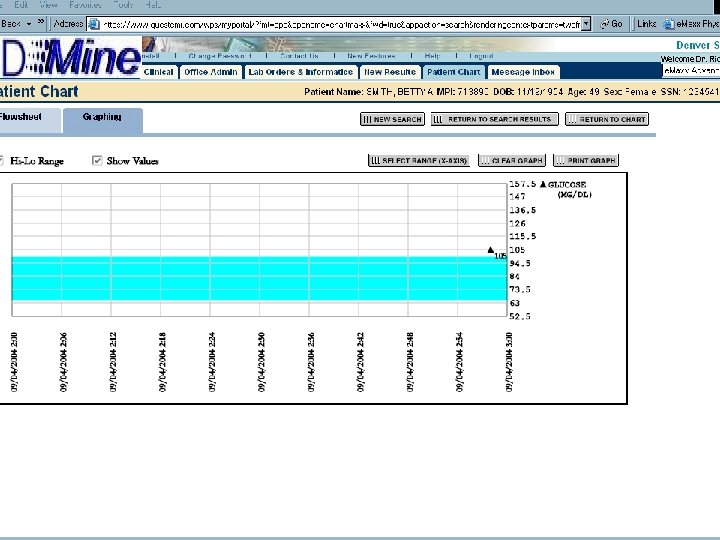Switch to Lab Orders & Informatics tab
Screen dimensions: 720x540
point(301,72)
